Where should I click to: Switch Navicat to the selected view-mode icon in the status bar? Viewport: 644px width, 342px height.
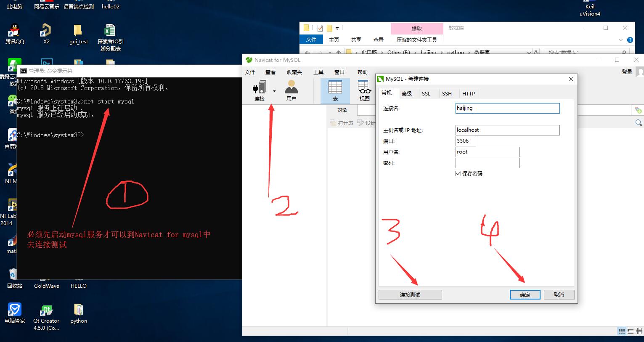[622, 331]
